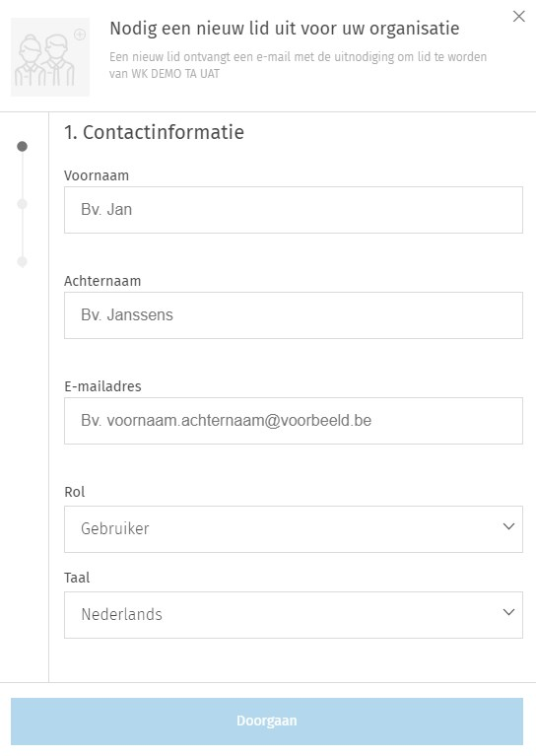
Task: Click the 1. Contactinformatie section heading
Action: (155, 132)
